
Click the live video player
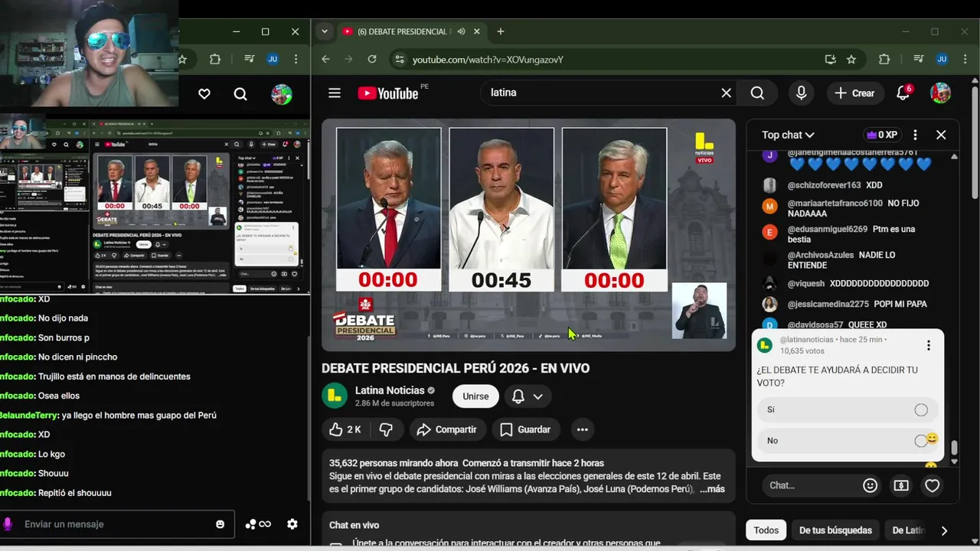[x=528, y=235]
